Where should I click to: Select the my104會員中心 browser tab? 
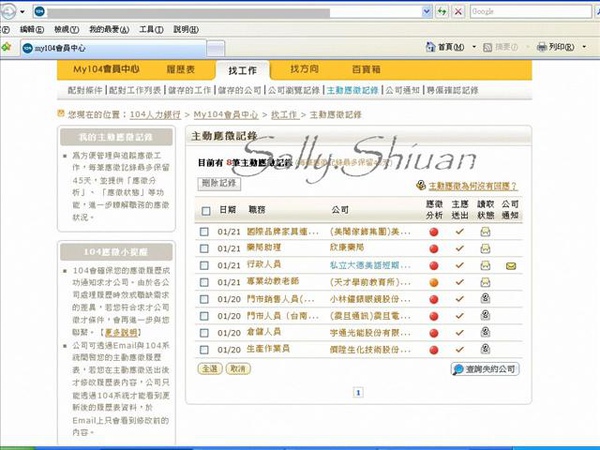pos(113,48)
